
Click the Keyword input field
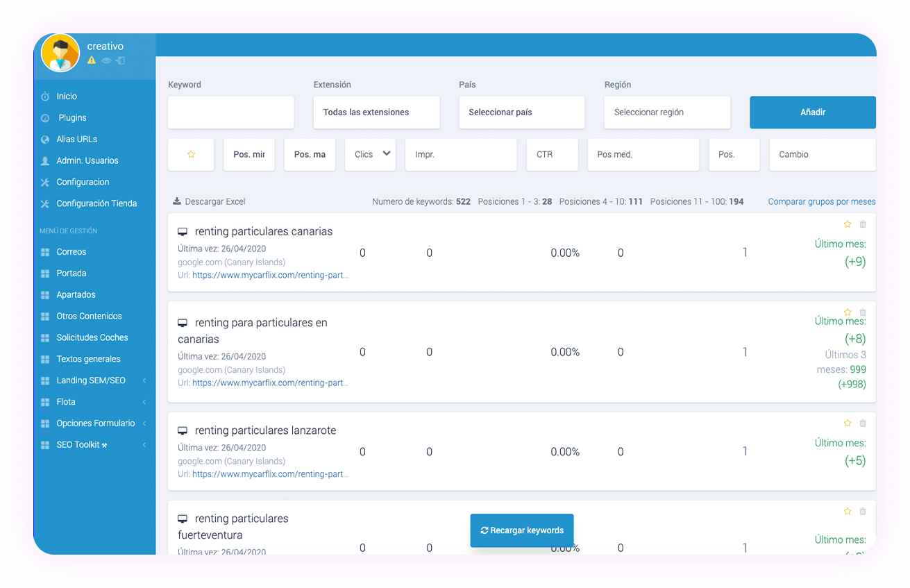[x=230, y=112]
